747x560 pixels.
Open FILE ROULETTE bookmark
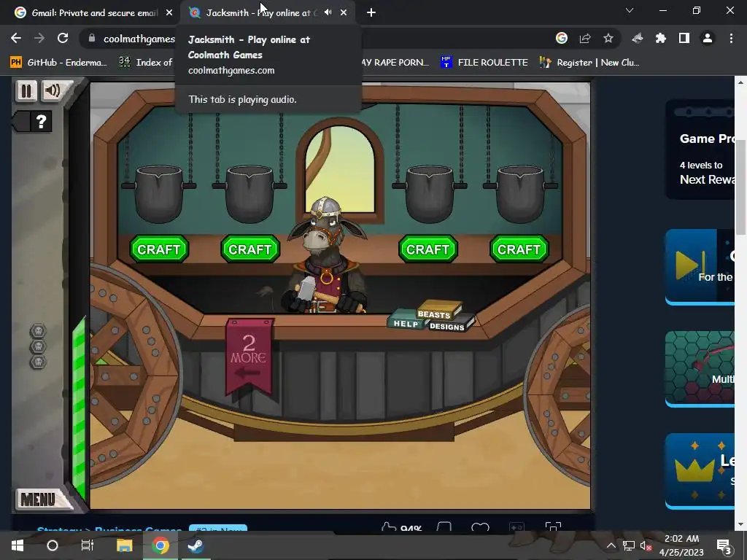tap(484, 63)
